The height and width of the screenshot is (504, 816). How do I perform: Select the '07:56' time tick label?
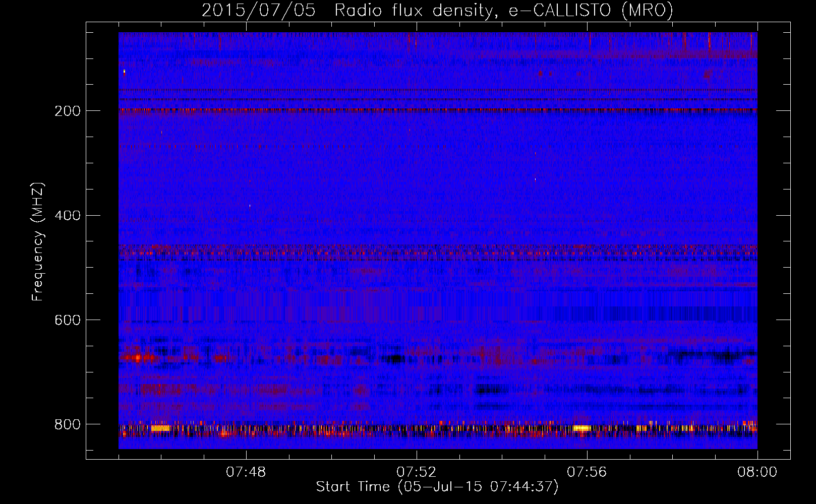(587, 472)
